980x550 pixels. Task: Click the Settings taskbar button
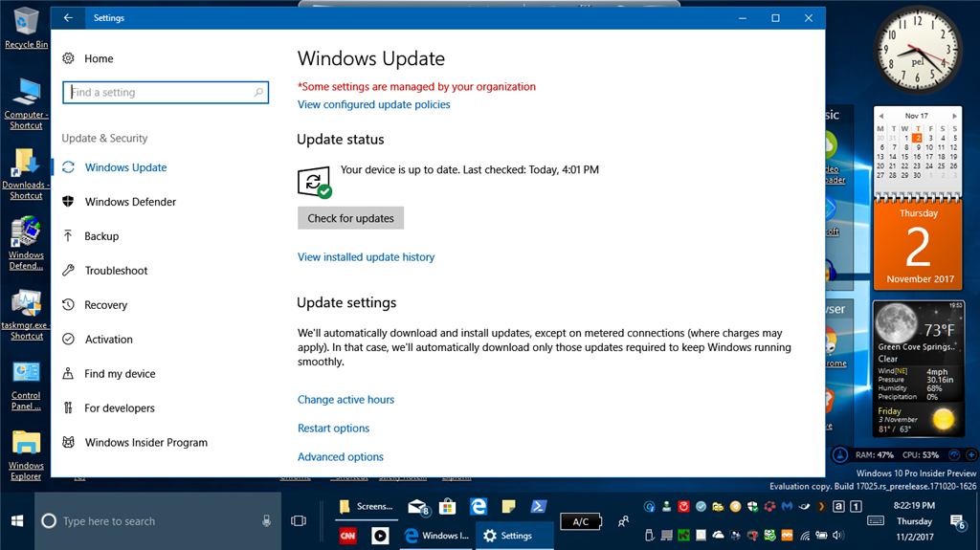[515, 536]
